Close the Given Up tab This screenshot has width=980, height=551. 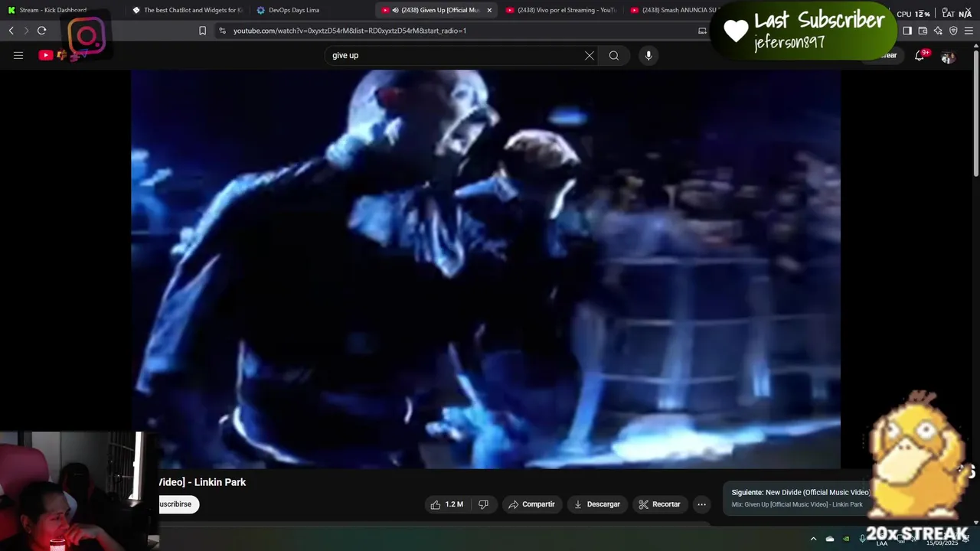(x=489, y=10)
